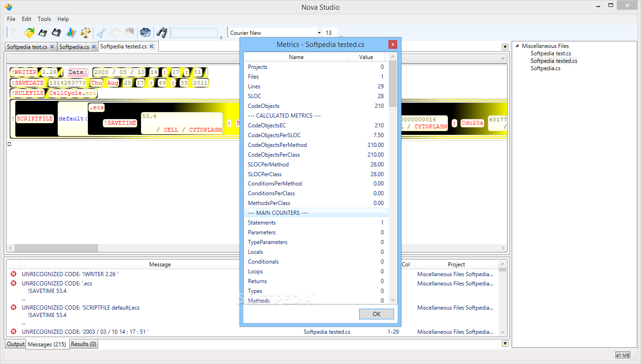Click the Value column header in Metrics
The width and height of the screenshot is (641, 364).
pyautogui.click(x=366, y=57)
